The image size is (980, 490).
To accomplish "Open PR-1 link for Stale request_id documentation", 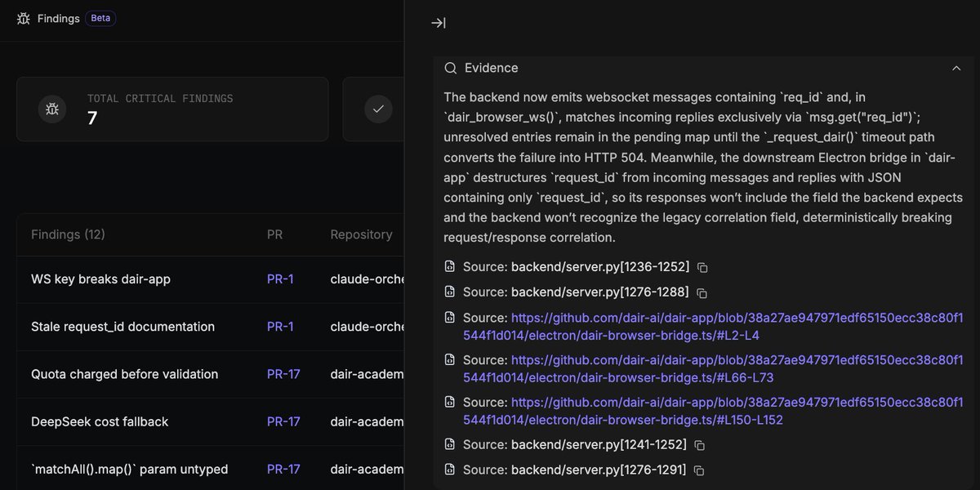I will tap(280, 327).
